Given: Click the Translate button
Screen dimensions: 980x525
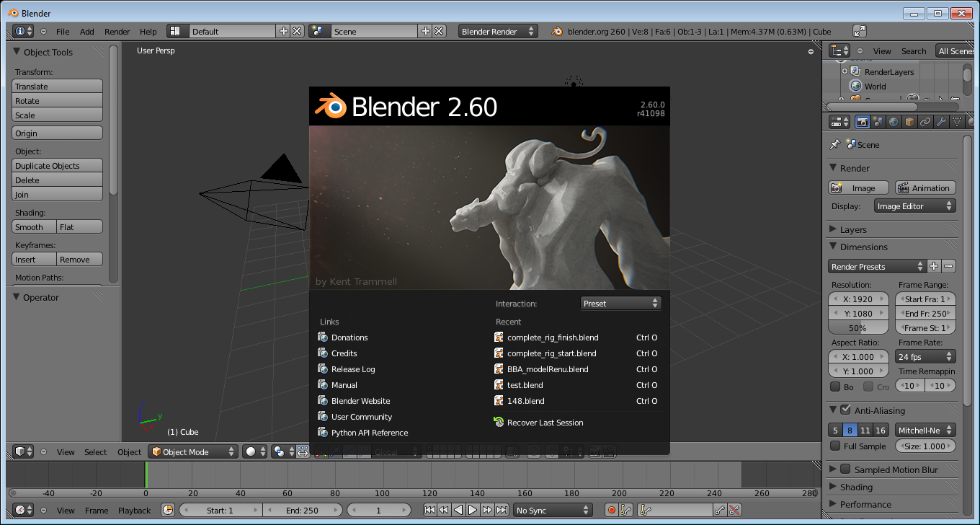Looking at the screenshot, I should point(58,86).
